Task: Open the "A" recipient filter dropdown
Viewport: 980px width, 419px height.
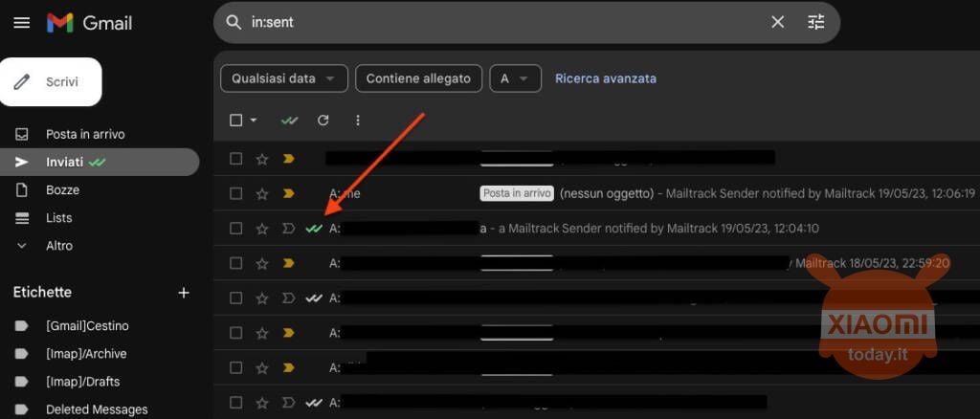Action: [516, 78]
